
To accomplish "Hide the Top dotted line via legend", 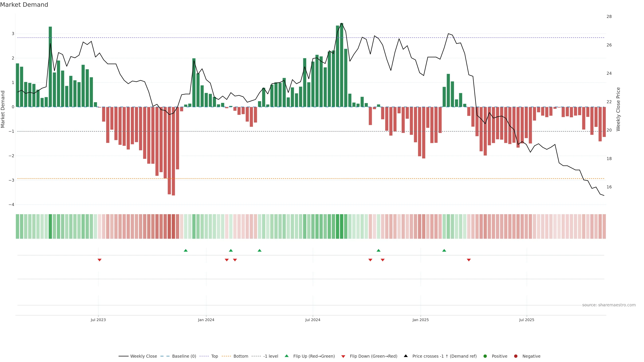I will click(214, 356).
